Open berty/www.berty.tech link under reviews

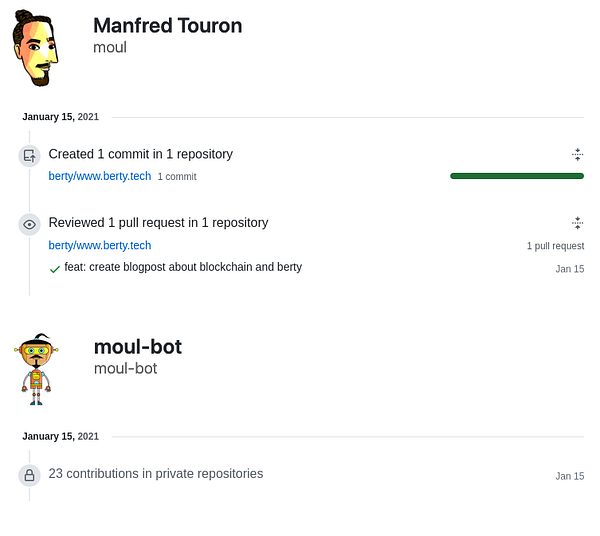(100, 245)
